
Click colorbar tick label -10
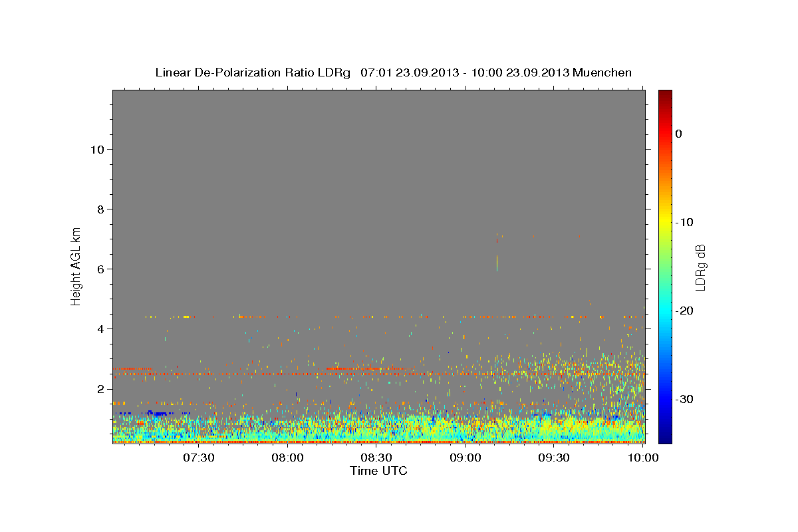point(685,222)
